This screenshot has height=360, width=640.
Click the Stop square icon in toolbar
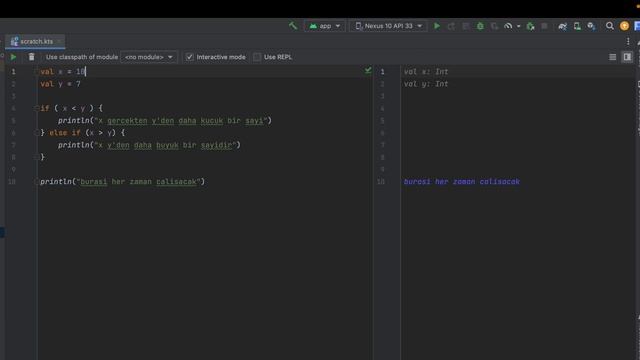[544, 26]
